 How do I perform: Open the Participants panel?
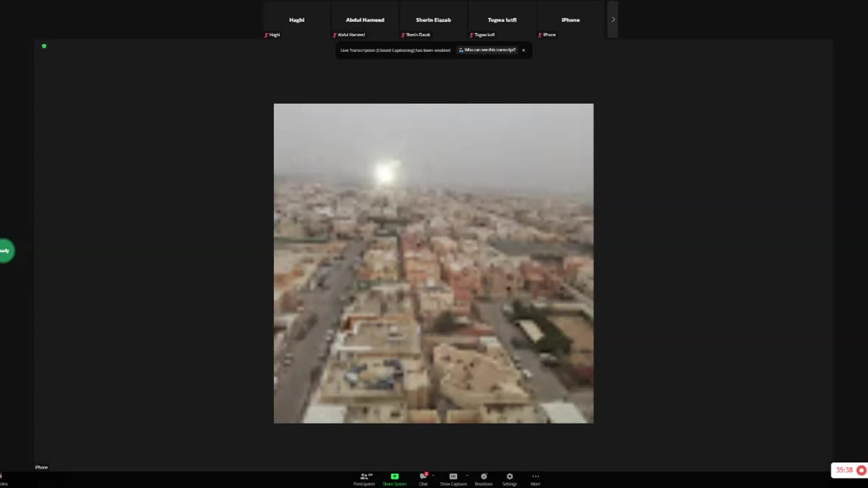(364, 479)
